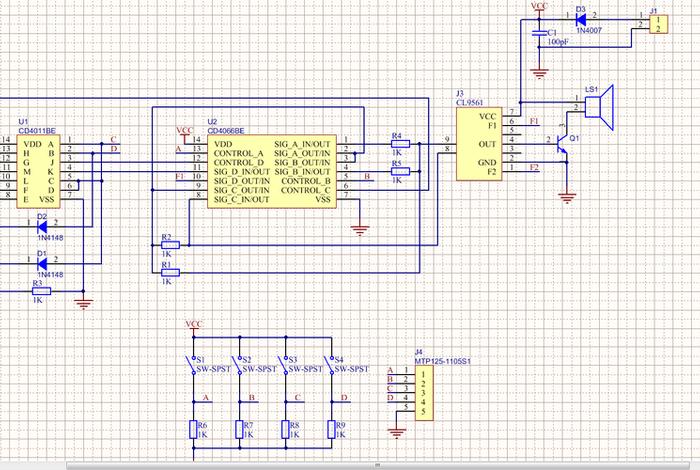Click net label A at U2 pin 13

coord(179,149)
